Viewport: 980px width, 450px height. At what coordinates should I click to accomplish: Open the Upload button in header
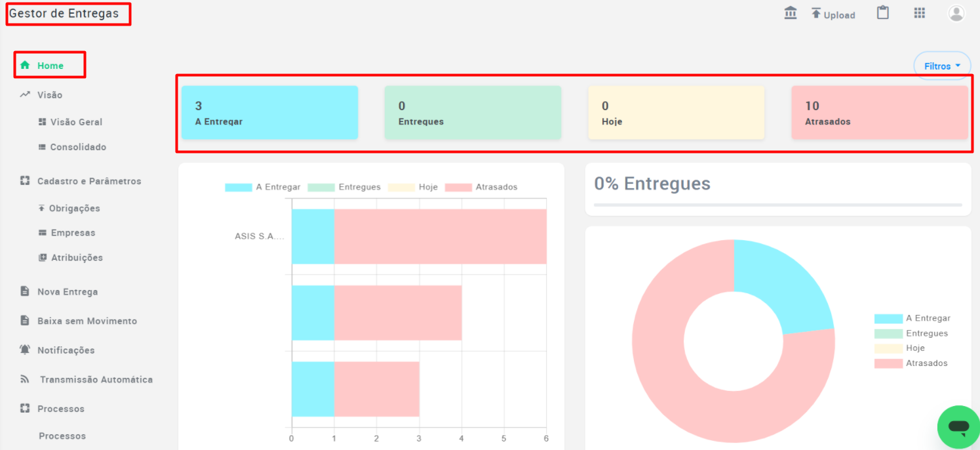click(x=833, y=14)
